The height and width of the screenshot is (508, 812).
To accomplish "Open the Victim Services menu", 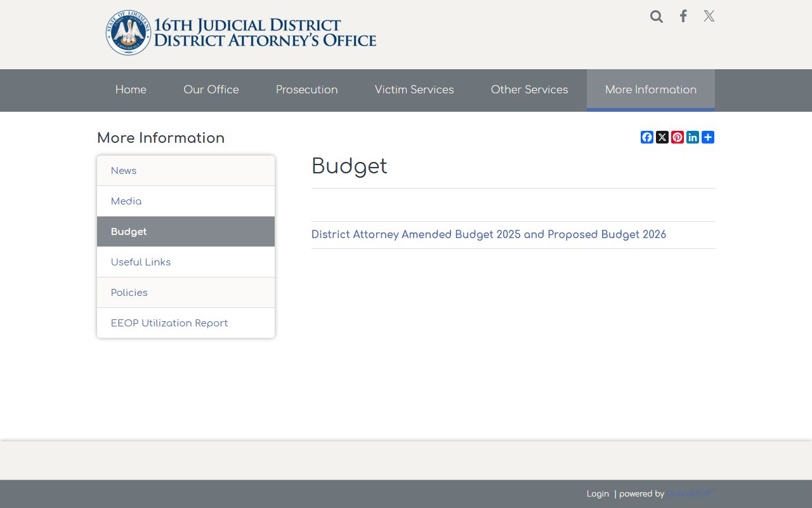I will coord(414,90).
